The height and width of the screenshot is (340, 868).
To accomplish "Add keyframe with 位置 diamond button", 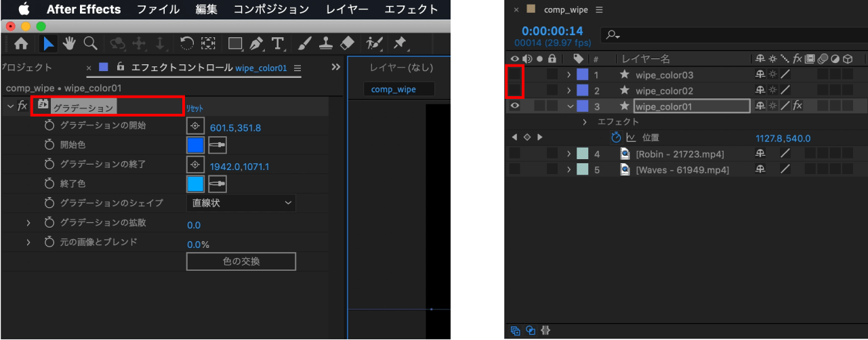I will [x=526, y=137].
